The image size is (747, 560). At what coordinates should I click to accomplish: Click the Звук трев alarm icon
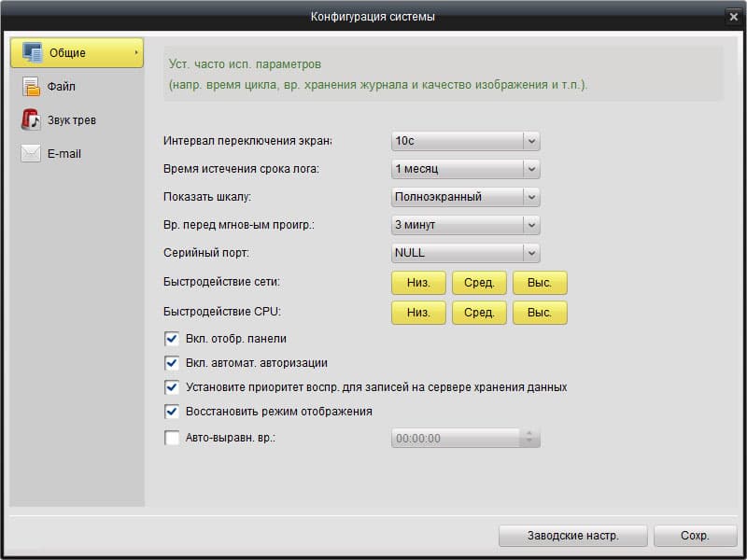pyautogui.click(x=31, y=120)
